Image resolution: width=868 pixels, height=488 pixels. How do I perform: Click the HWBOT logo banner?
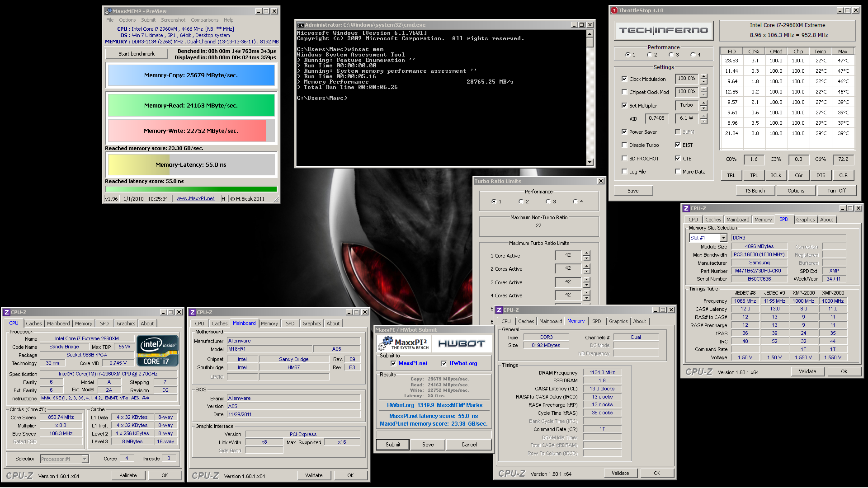tap(462, 343)
